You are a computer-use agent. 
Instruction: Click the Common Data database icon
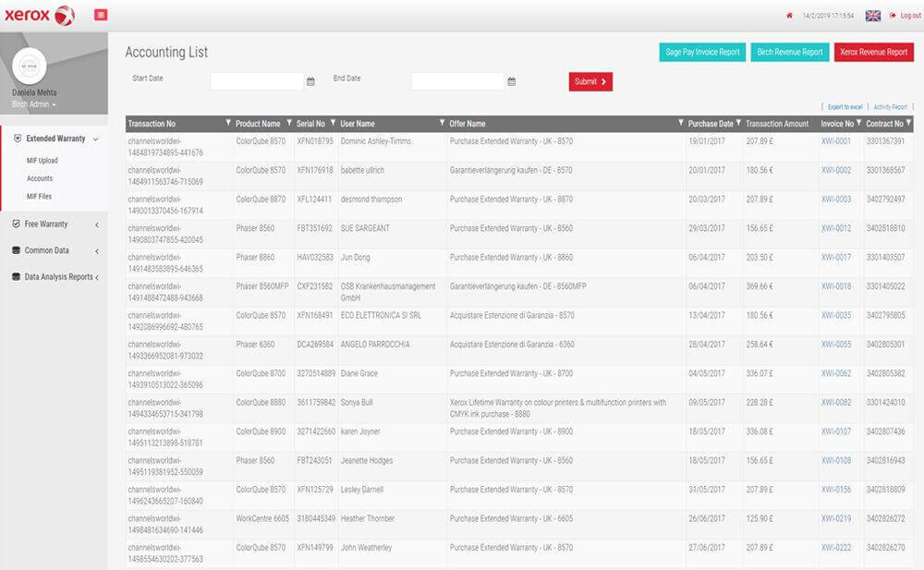click(16, 250)
